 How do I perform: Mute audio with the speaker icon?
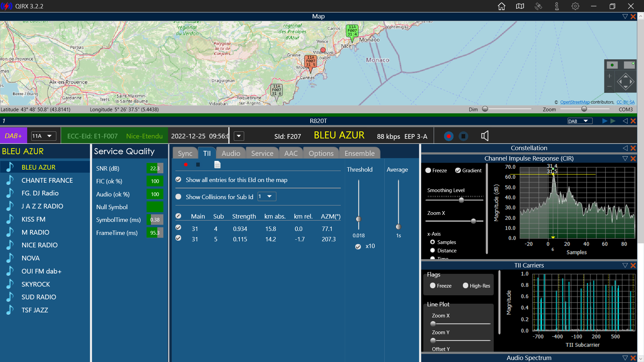[x=485, y=136]
